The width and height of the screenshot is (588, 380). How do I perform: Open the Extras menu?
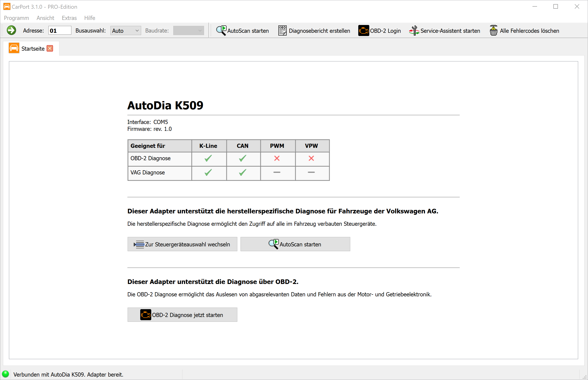pyautogui.click(x=69, y=18)
